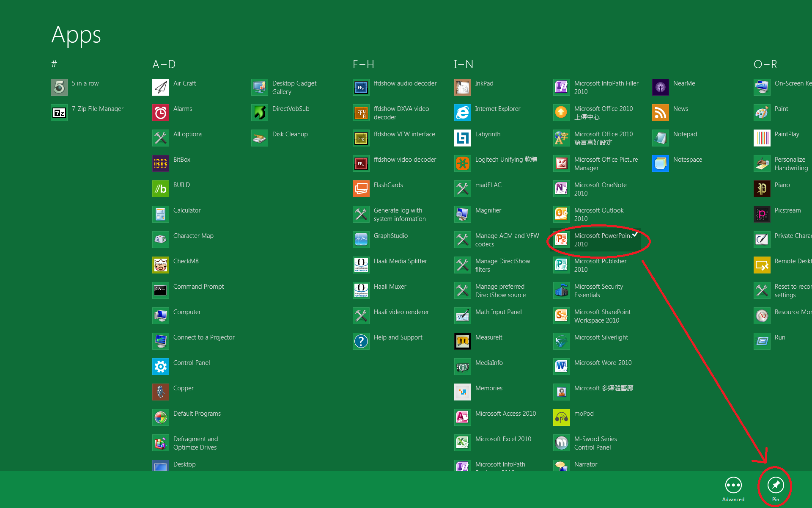Launch the Paint icon
812x508 pixels.
coord(762,113)
